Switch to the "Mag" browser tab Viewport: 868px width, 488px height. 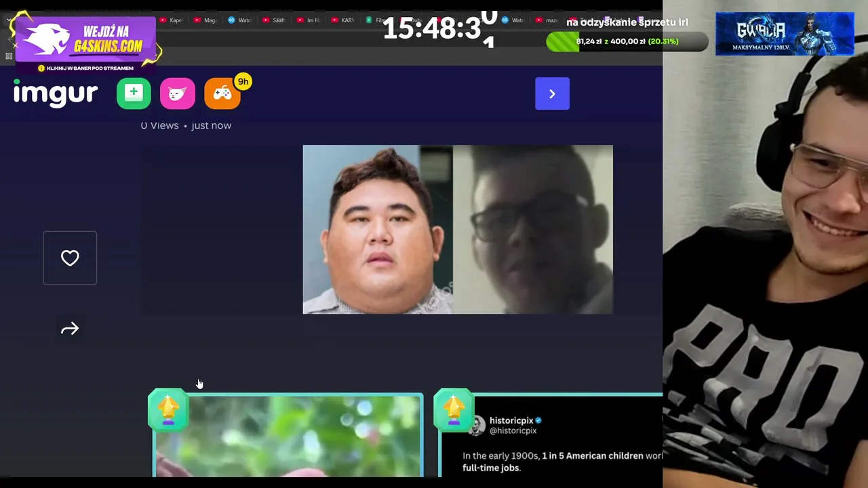[x=205, y=20]
